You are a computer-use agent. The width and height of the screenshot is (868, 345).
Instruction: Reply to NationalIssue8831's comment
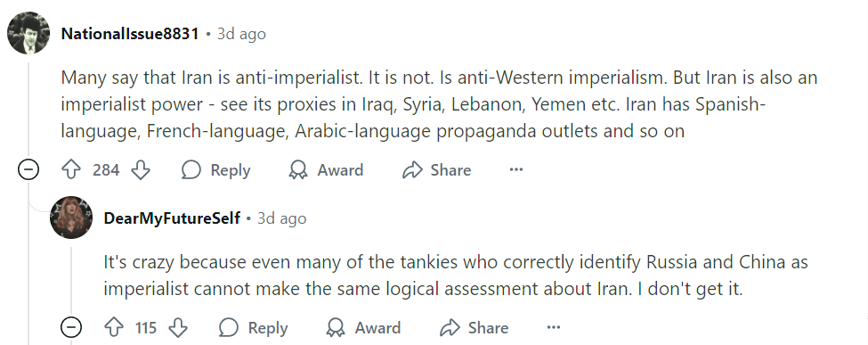pos(216,169)
